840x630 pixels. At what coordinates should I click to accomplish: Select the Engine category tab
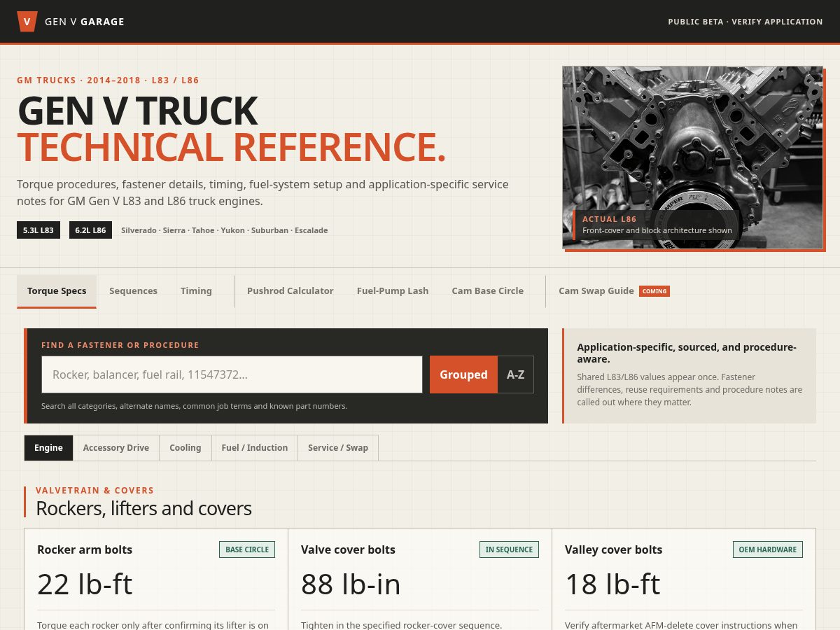(x=48, y=448)
